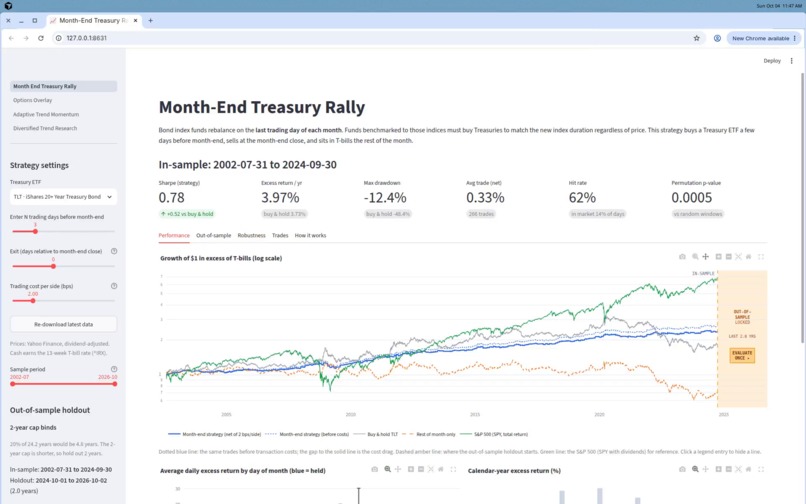Reset axes home icon on growth chart
This screenshot has height=504, width=806.
748,257
